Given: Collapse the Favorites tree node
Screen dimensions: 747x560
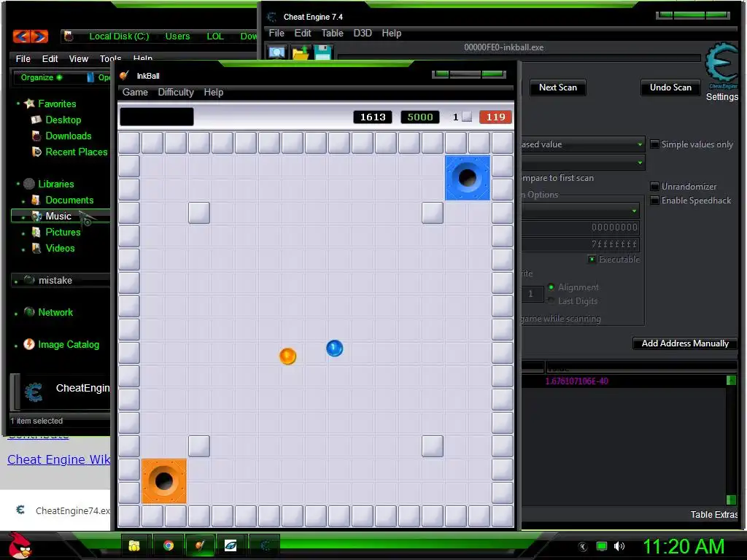Looking at the screenshot, I should [18, 104].
